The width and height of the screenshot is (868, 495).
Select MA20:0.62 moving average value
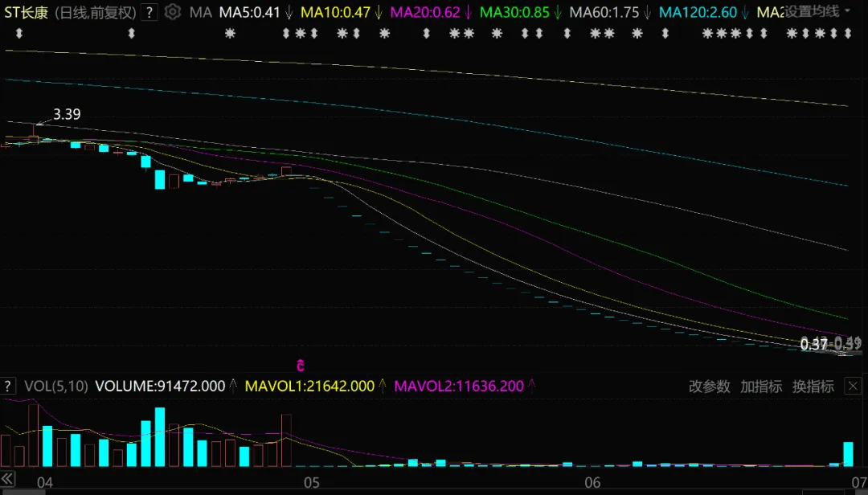[425, 12]
